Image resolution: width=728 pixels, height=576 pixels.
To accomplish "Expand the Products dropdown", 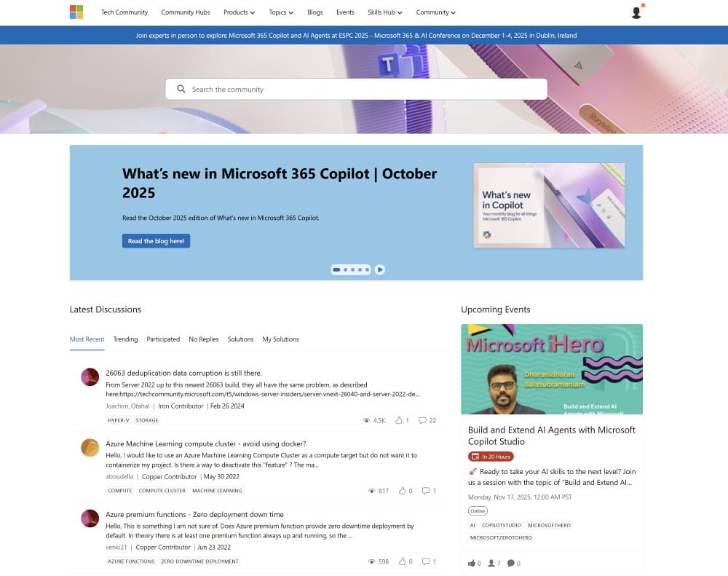I will (x=239, y=12).
